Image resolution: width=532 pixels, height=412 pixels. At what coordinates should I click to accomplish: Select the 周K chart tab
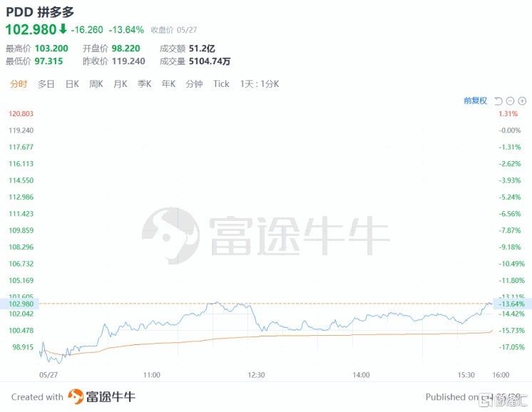96,84
